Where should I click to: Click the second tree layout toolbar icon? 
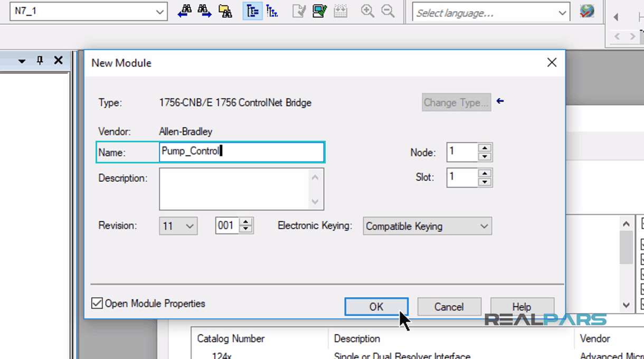(272, 11)
